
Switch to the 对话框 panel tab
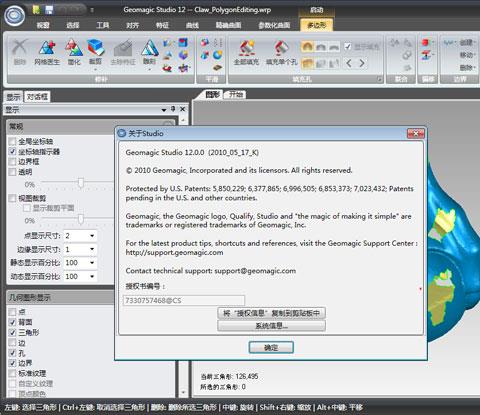tap(37, 97)
